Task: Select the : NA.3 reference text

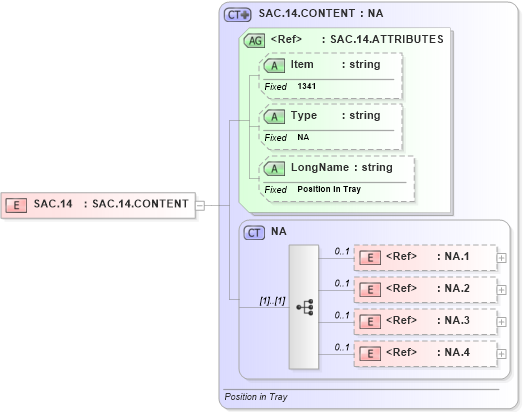Action: [x=453, y=320]
